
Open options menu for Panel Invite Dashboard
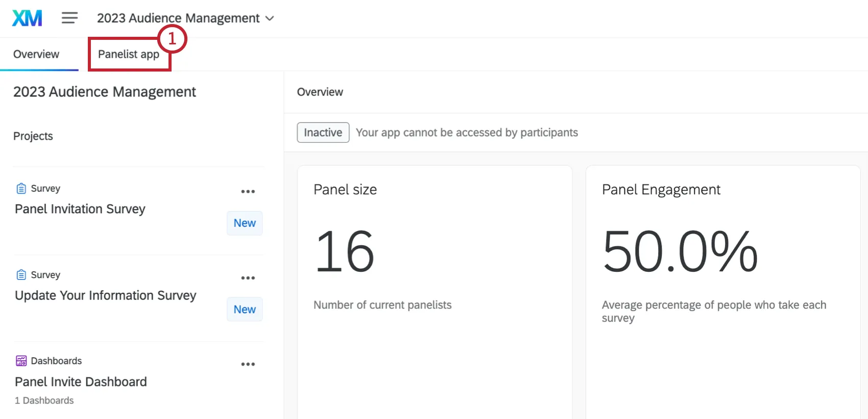pos(248,364)
